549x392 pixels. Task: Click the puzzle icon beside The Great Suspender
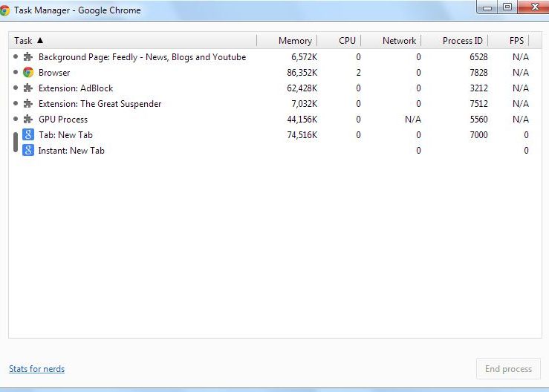[28, 104]
